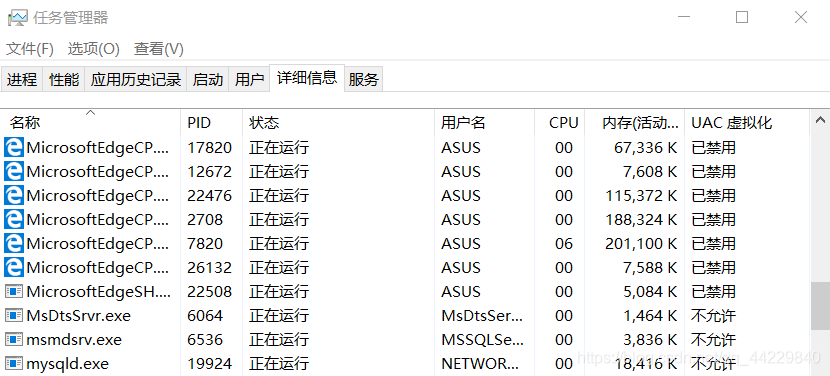The width and height of the screenshot is (830, 376).
Task: Click 正在运行 status of msmdsrv.exe
Action: (x=279, y=339)
